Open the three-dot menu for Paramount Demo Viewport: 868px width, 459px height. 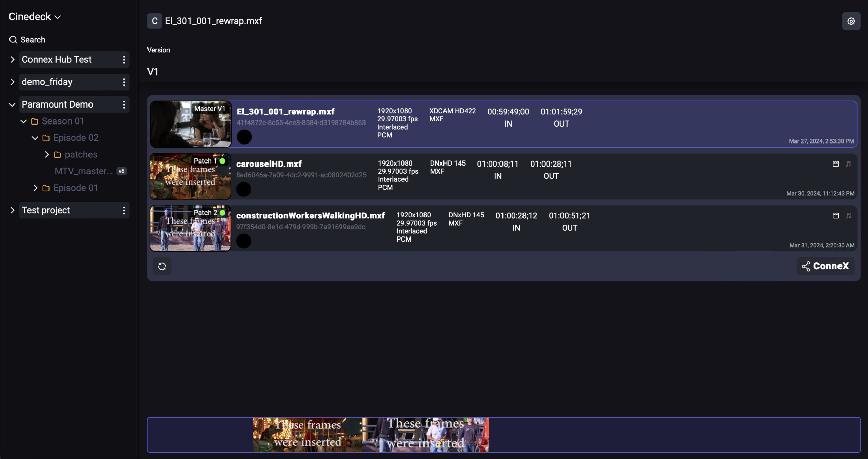pos(124,104)
